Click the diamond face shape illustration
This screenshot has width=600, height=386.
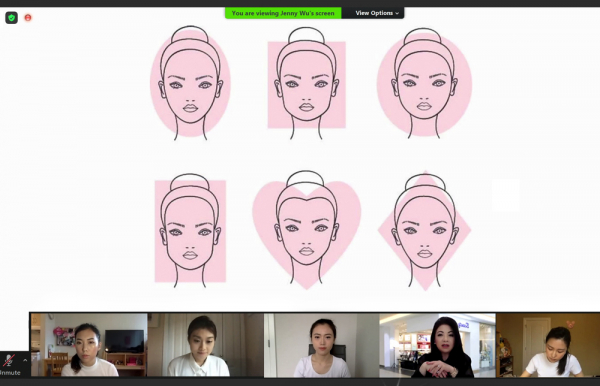[424, 231]
